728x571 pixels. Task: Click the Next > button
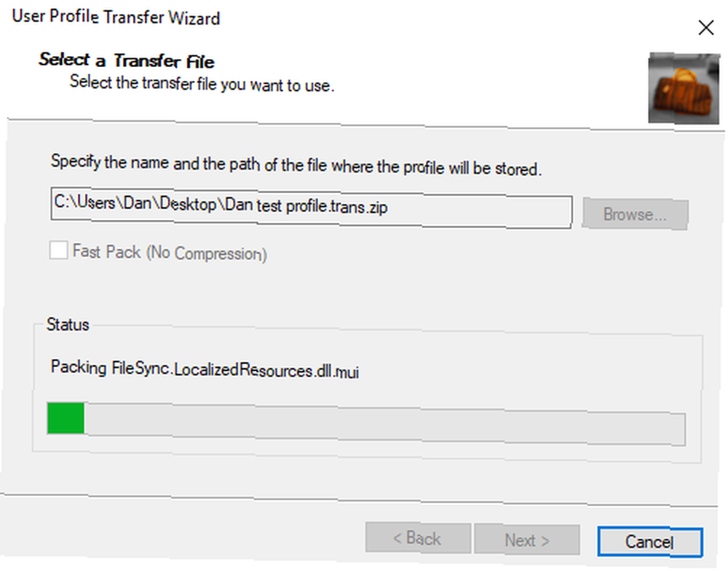(527, 540)
